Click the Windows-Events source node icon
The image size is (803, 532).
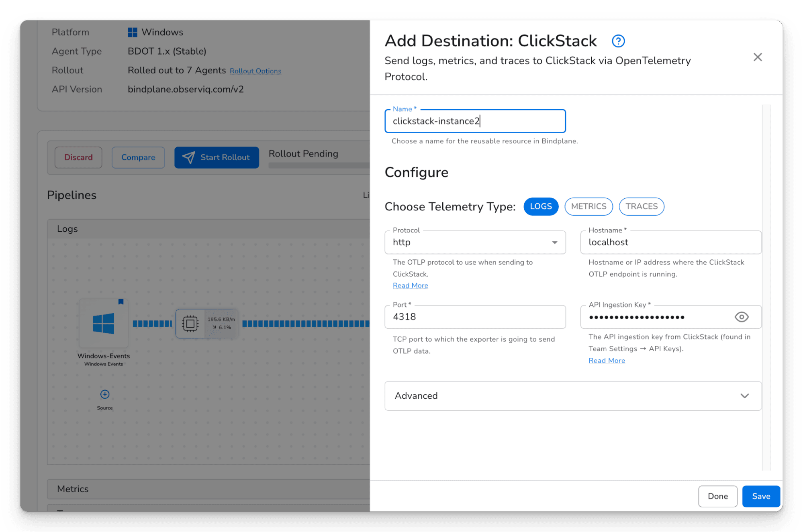(x=104, y=324)
